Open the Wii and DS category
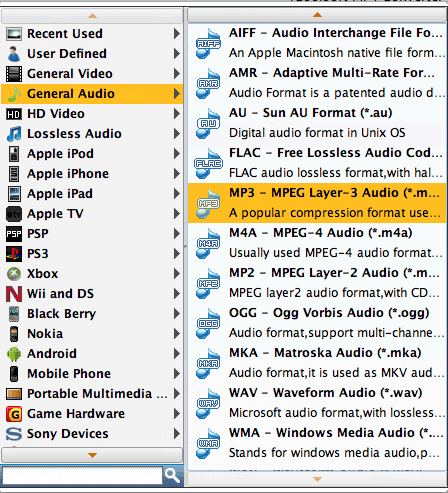448x493 pixels. click(x=92, y=294)
